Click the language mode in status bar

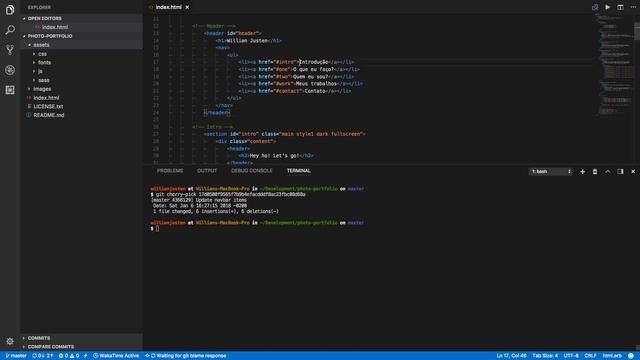[612, 356]
